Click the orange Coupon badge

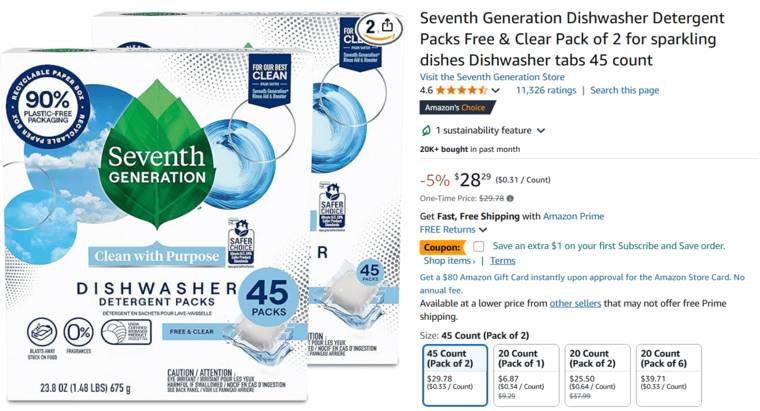pyautogui.click(x=442, y=247)
